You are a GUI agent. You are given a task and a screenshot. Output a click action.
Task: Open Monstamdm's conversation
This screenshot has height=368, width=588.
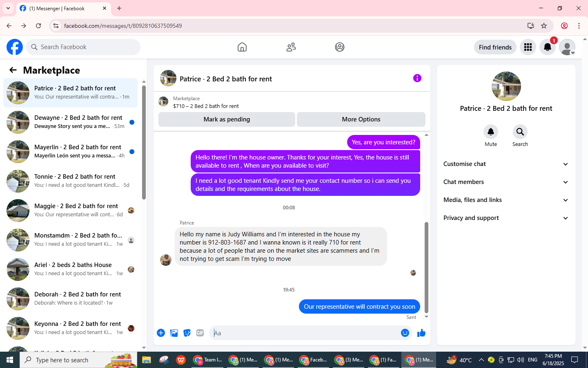pyautogui.click(x=70, y=240)
